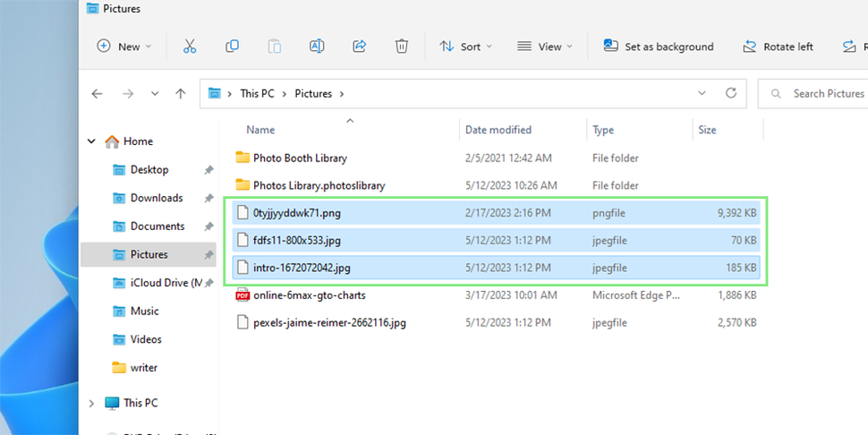This screenshot has width=868, height=435.
Task: Go up one folder level
Action: tap(181, 93)
